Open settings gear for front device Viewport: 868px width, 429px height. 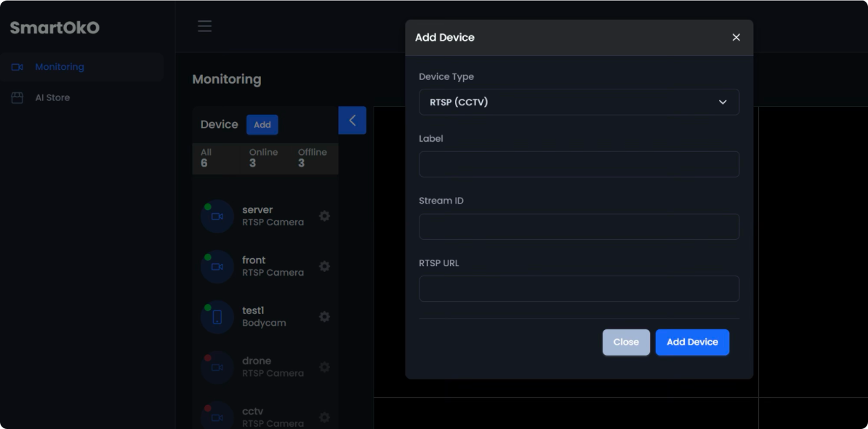coord(325,266)
